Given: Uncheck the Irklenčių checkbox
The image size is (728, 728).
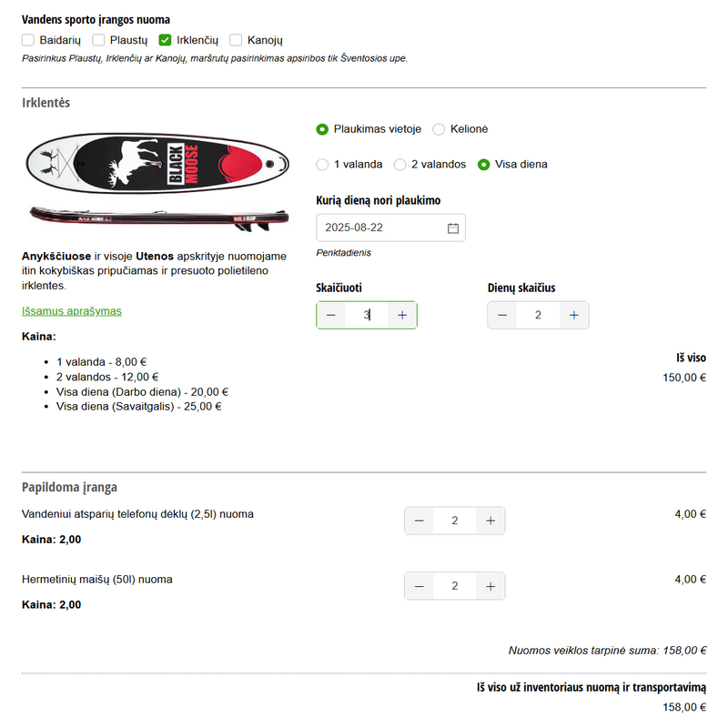Looking at the screenshot, I should click(165, 40).
